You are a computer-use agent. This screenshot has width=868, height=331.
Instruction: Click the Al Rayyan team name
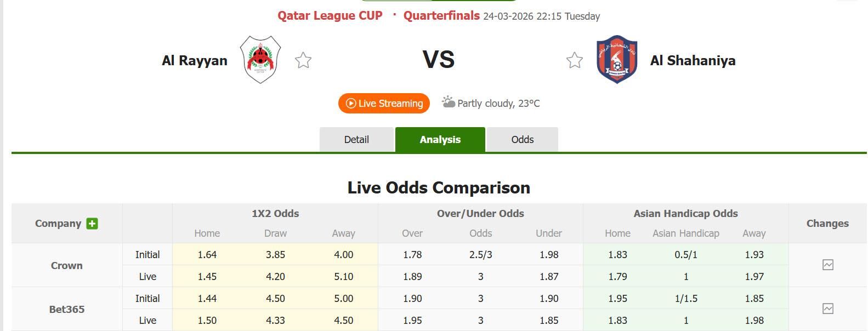point(195,61)
